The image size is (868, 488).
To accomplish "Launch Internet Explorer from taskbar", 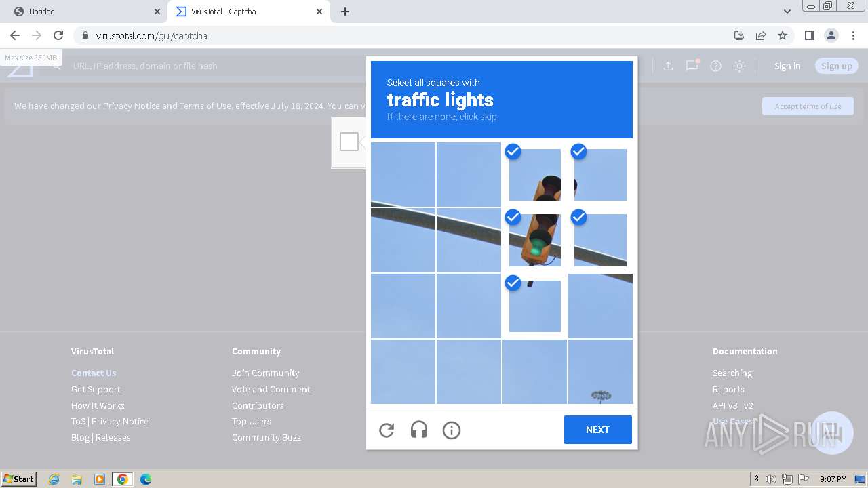I will [x=54, y=479].
